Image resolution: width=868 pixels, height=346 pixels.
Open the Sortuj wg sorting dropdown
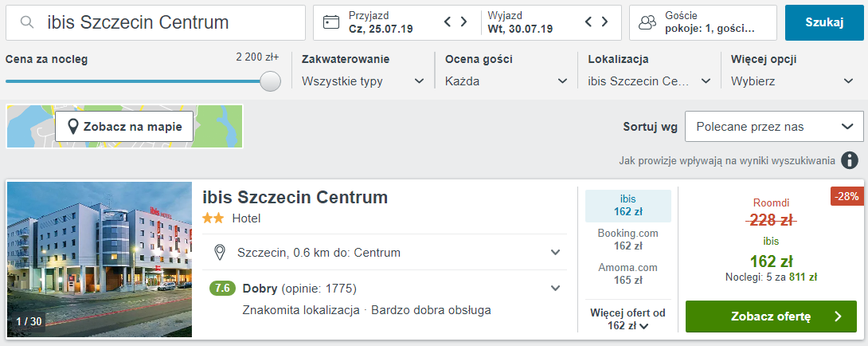coord(774,127)
